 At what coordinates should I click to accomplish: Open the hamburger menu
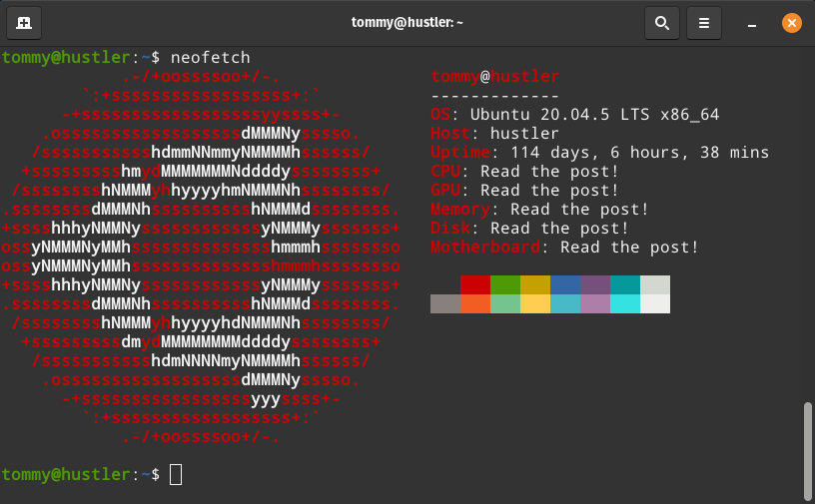[x=704, y=22]
